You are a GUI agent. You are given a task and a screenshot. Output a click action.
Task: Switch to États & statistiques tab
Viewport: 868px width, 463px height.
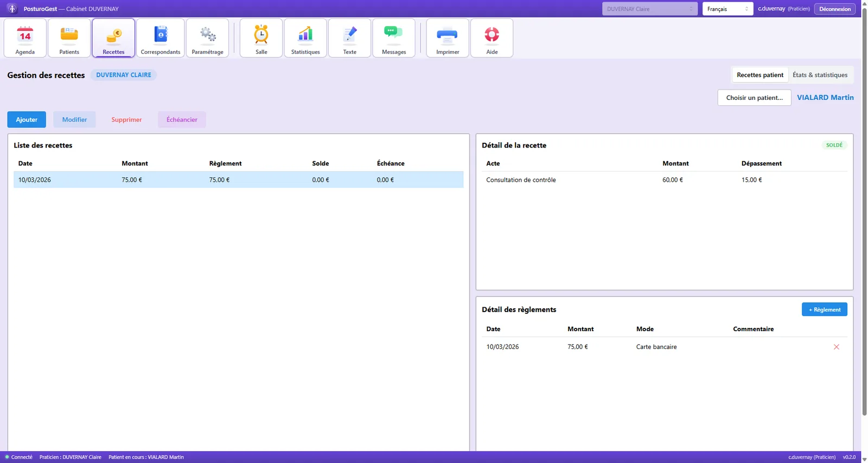820,75
